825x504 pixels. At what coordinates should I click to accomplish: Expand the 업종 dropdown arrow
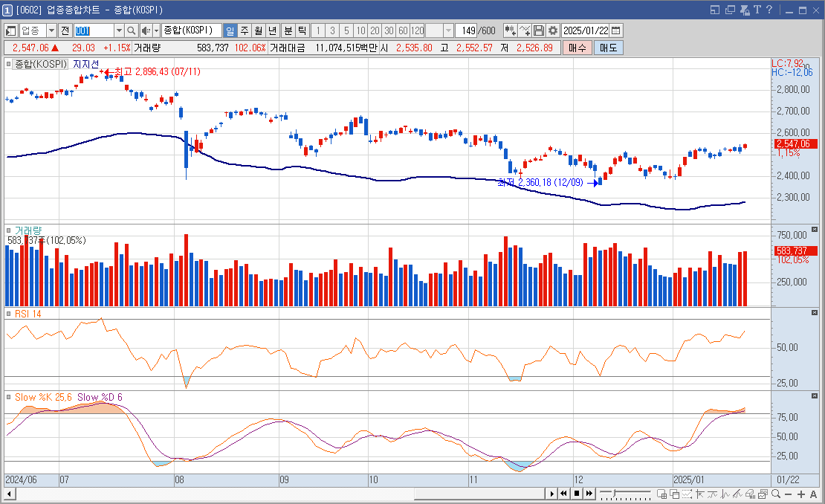point(51,30)
